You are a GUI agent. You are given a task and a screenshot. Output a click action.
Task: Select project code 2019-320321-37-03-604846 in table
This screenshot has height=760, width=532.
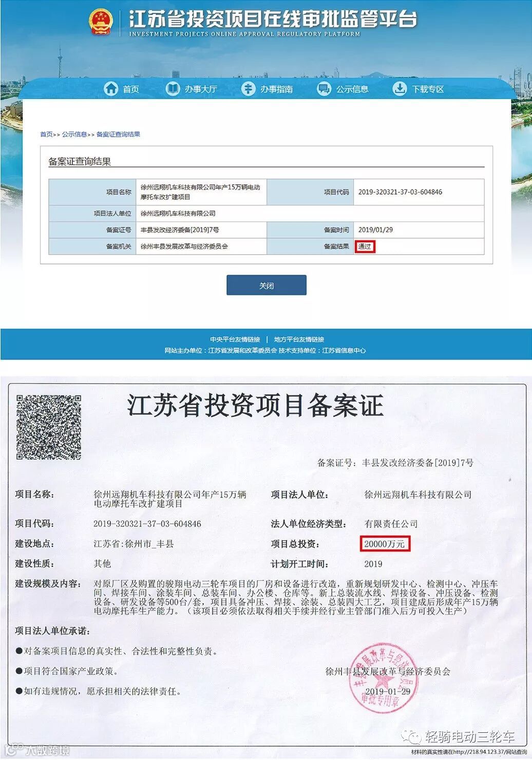(400, 192)
